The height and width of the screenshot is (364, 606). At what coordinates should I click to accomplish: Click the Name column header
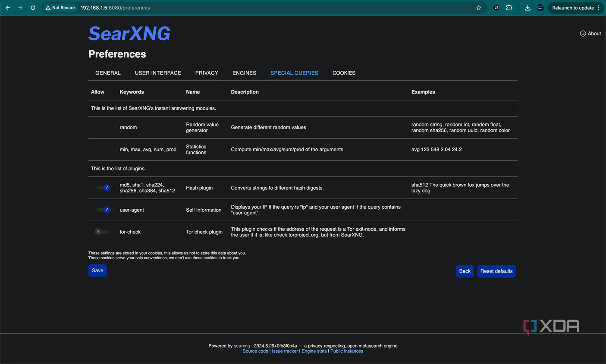click(x=193, y=92)
